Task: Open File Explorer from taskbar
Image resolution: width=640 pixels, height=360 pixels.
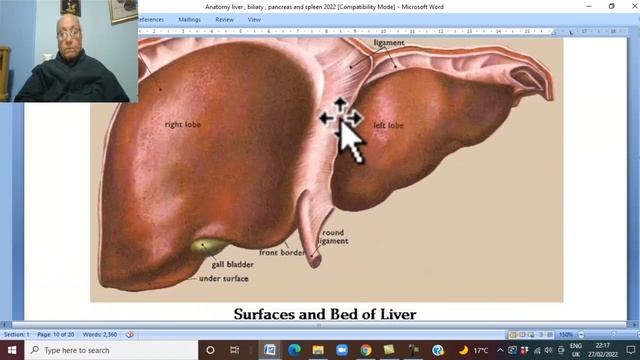Action: click(x=318, y=350)
